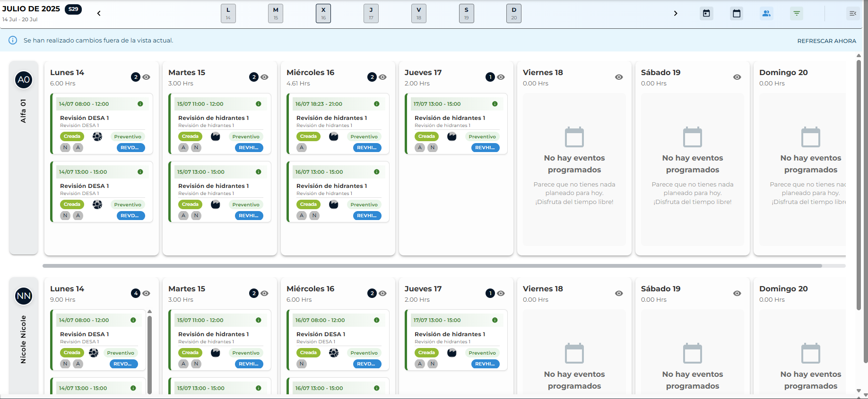Image resolution: width=868 pixels, height=399 pixels.
Task: Open info for Nicole 17/07 13:00 event
Action: click(x=495, y=320)
